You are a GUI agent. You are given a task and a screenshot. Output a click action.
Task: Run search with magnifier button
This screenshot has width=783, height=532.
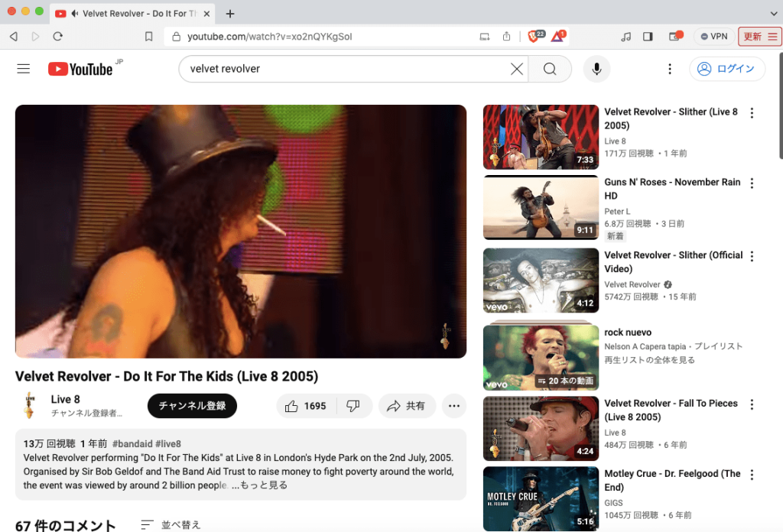550,69
